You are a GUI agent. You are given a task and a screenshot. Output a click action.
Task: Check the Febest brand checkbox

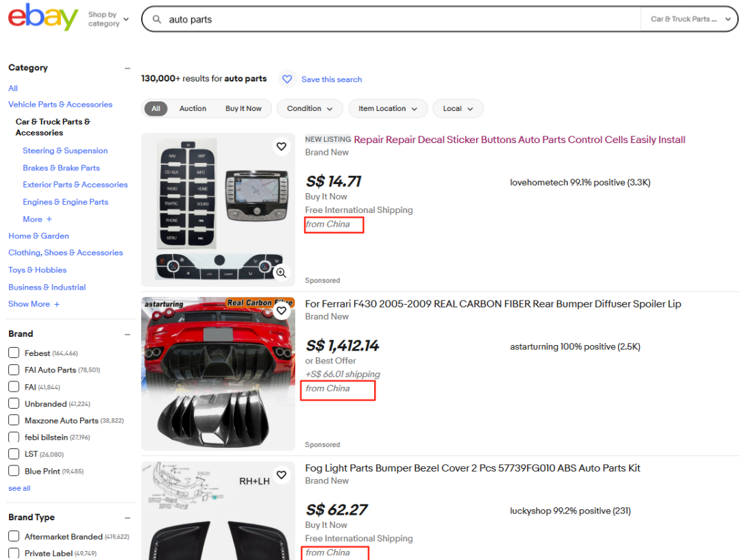pyautogui.click(x=14, y=353)
